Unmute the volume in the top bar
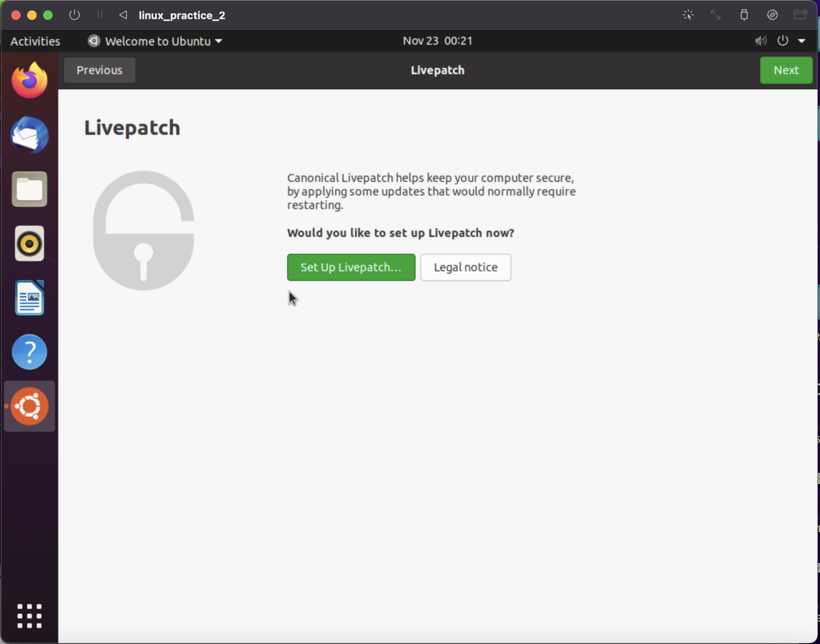Image resolution: width=820 pixels, height=644 pixels. click(760, 40)
